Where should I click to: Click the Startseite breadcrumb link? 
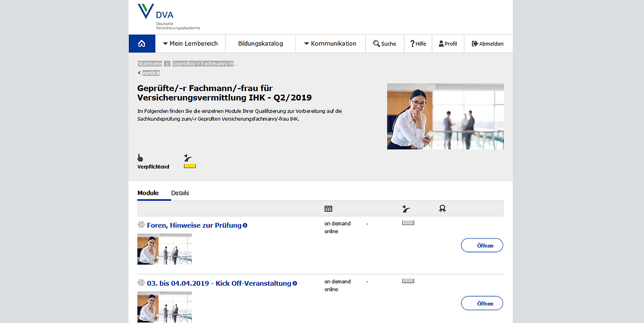(150, 64)
